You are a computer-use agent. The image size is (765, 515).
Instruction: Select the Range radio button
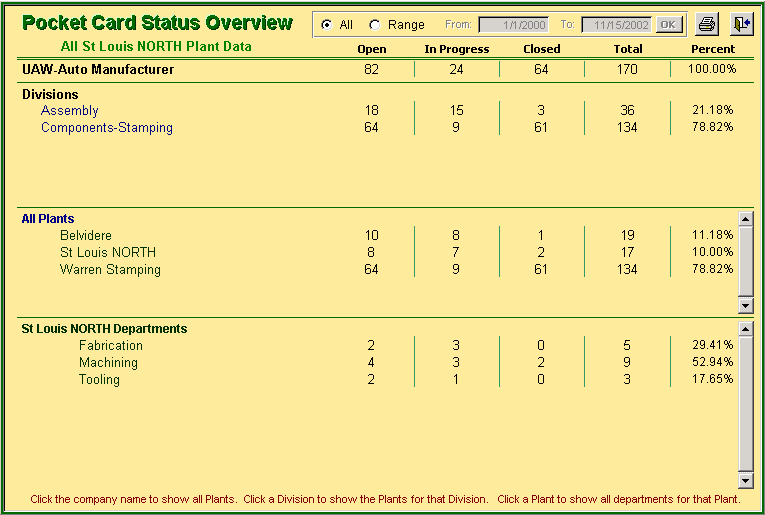click(x=374, y=24)
